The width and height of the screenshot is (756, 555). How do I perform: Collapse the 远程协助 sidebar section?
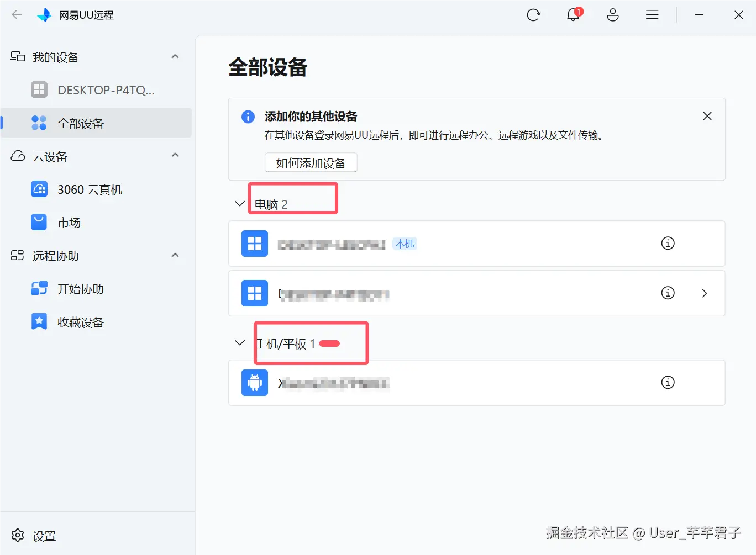tap(175, 255)
